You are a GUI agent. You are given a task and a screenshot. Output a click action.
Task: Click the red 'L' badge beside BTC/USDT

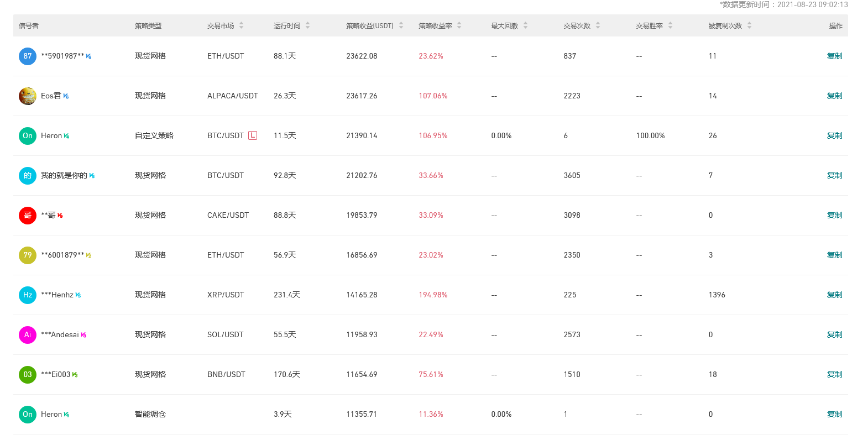[x=253, y=135]
